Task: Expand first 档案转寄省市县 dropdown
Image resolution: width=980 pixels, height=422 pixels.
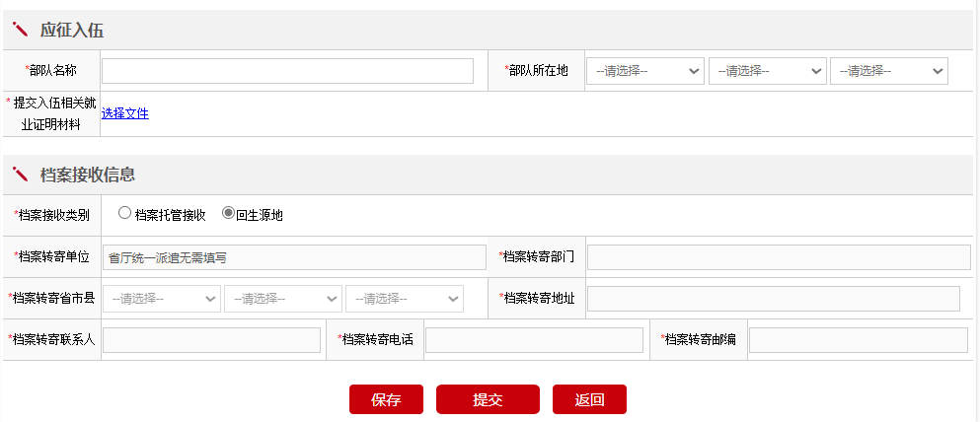Action: coord(162,299)
